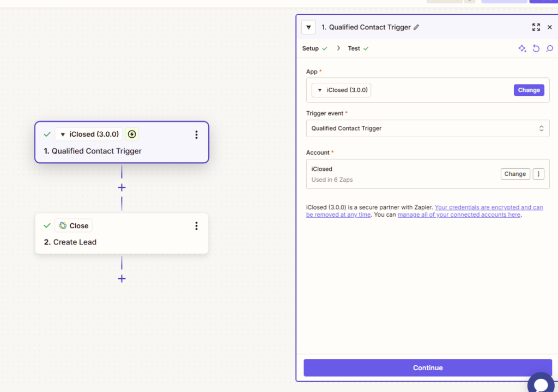Screen dimensions: 558x392
Task: Click the plus icon between the two steps
Action: [x=122, y=187]
